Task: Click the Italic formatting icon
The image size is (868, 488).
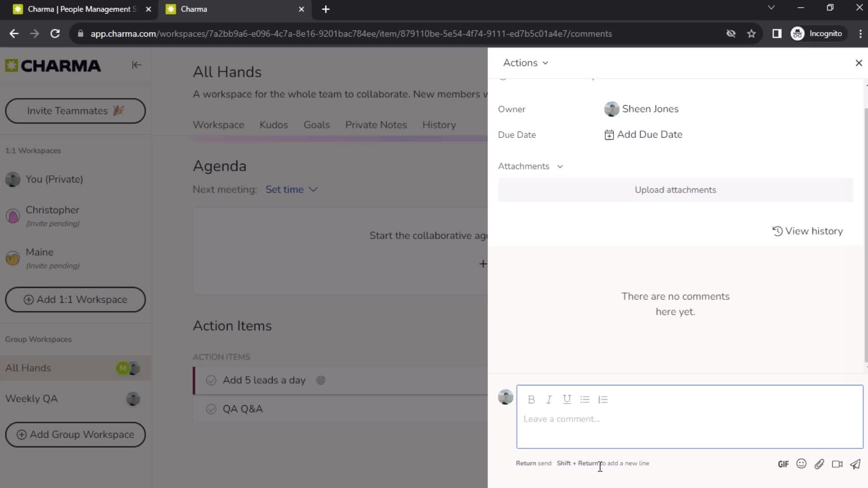Action: click(549, 399)
